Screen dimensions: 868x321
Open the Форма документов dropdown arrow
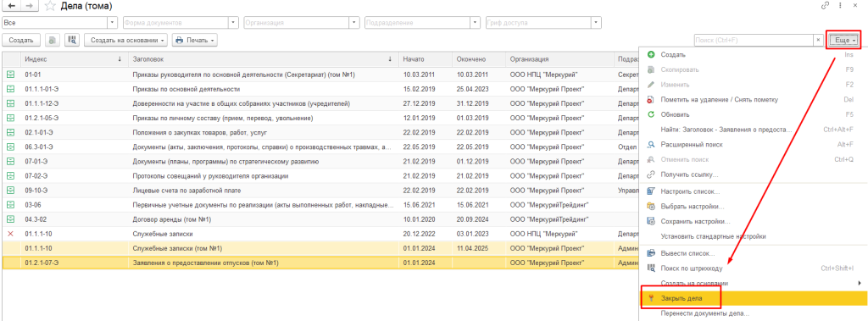point(234,23)
